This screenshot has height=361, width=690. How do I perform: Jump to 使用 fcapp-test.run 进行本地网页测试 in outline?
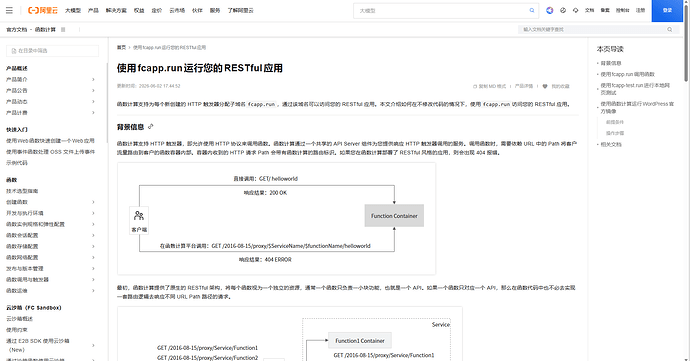coord(635,89)
